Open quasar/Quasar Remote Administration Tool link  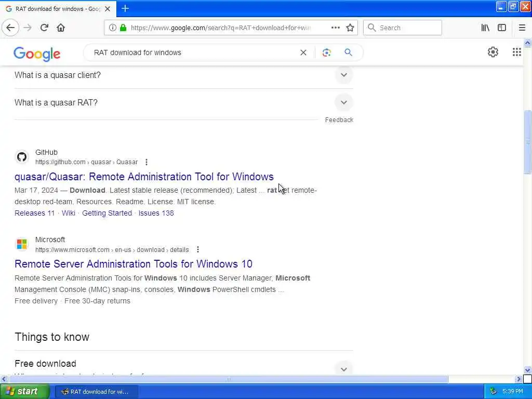[x=144, y=177]
